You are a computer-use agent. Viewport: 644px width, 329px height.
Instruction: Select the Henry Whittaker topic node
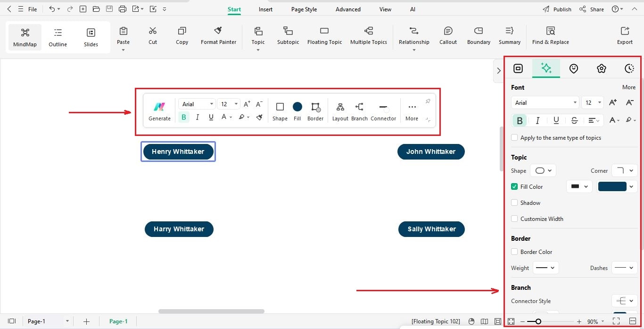pos(178,152)
